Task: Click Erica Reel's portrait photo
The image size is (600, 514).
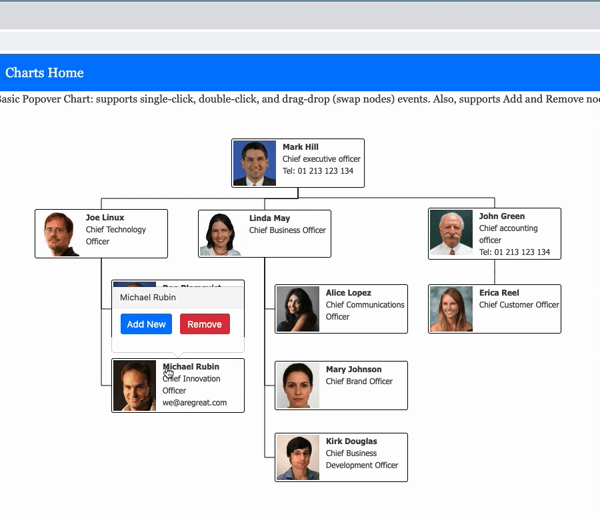Action: 452,309
